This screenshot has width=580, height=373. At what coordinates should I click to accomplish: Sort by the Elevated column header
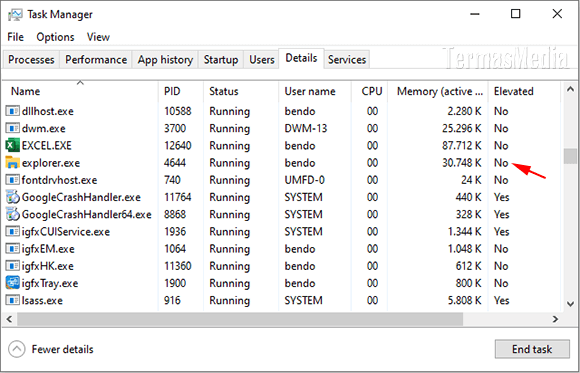pos(525,91)
